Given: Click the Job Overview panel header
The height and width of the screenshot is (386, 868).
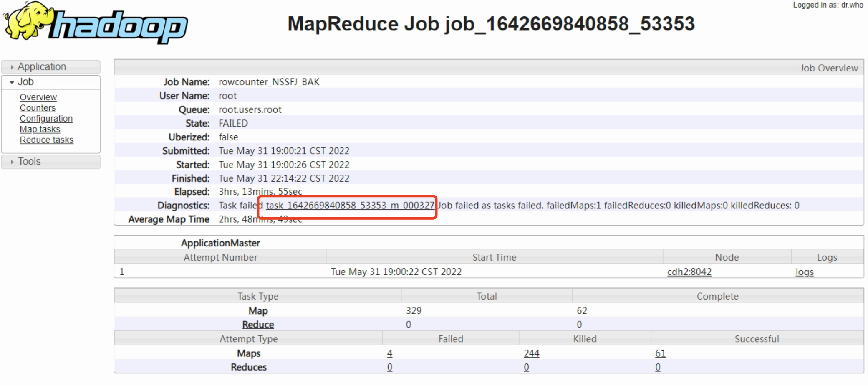Looking at the screenshot, I should [489, 68].
